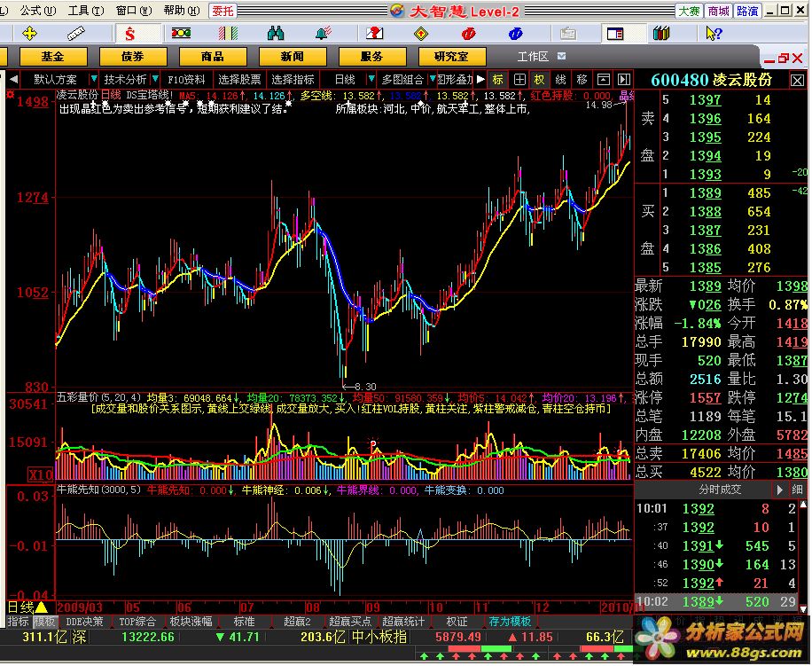Open the 工具 menu

click(x=86, y=11)
